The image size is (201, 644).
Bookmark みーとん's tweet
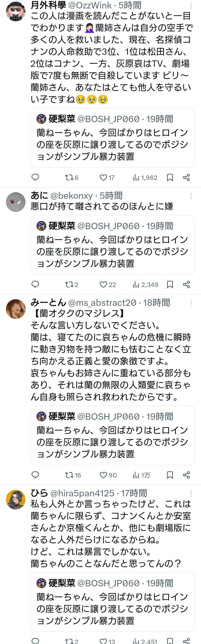click(170, 475)
